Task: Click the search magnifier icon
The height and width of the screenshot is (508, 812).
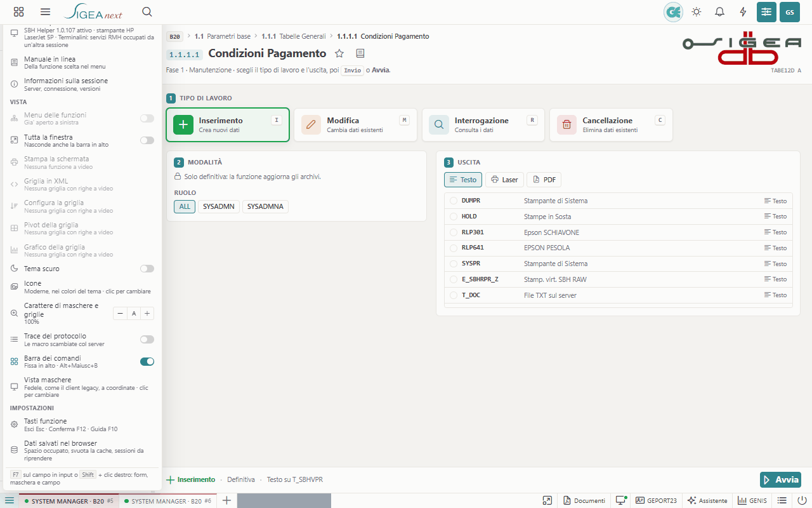Action: click(x=147, y=11)
